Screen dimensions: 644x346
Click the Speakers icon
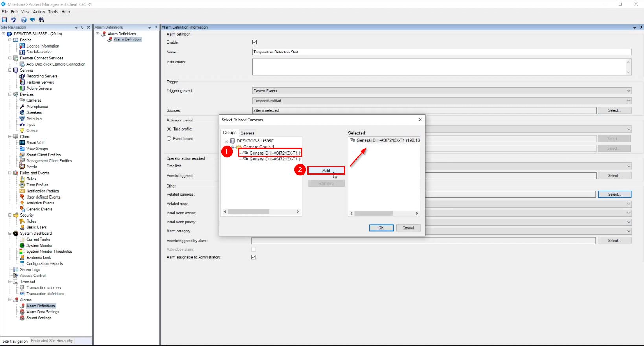coord(22,112)
